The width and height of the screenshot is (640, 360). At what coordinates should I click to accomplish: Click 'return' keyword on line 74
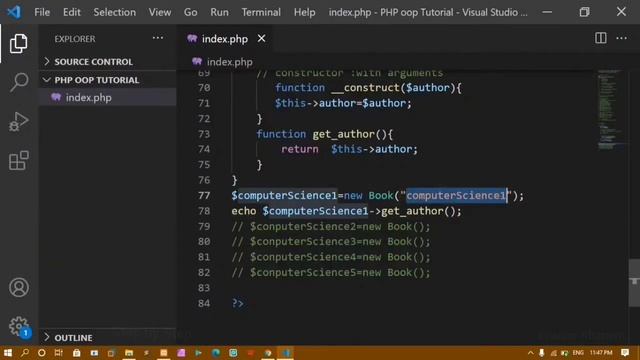(x=300, y=149)
